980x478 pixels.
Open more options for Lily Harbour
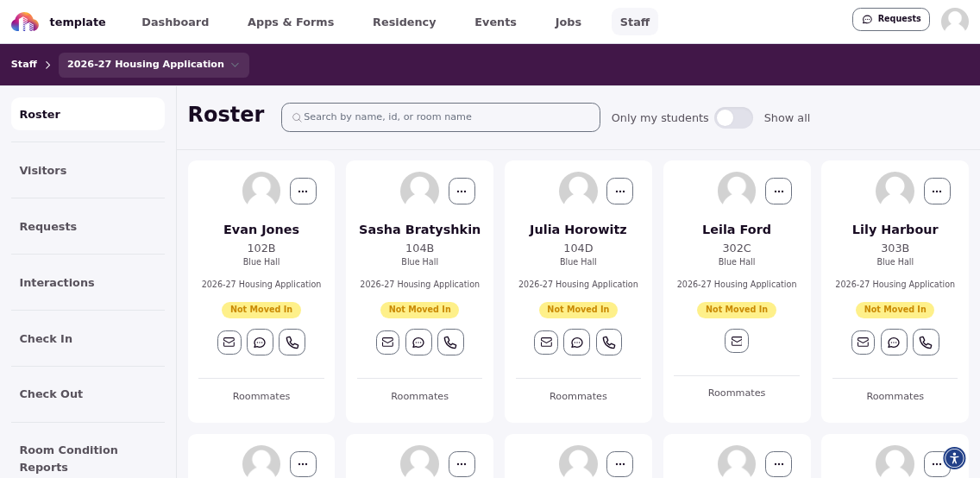click(x=937, y=192)
